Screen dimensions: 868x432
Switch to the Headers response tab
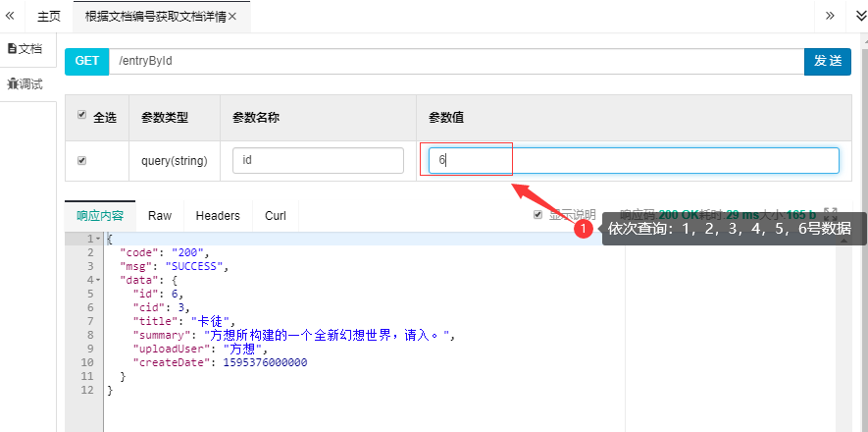tap(218, 216)
